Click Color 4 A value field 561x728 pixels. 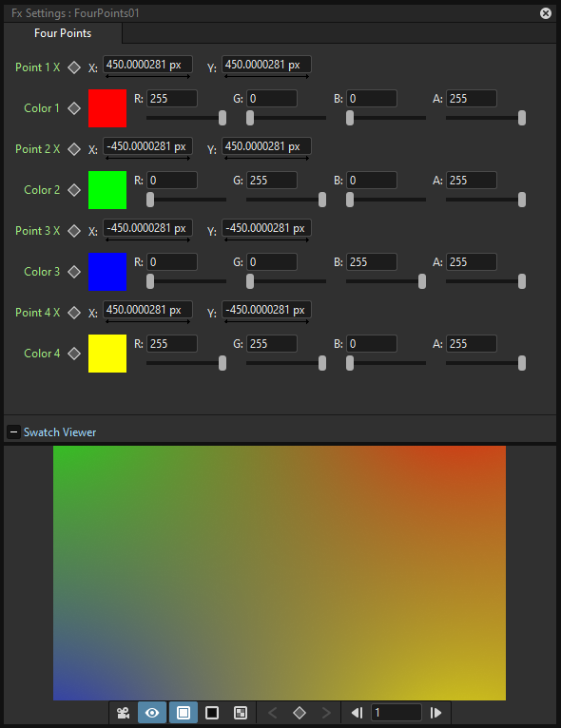(472, 344)
